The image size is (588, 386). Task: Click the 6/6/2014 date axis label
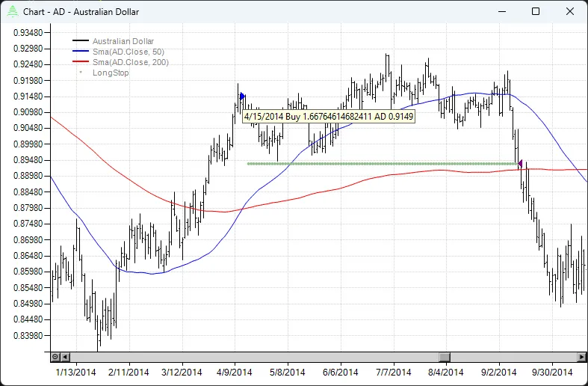(341, 373)
